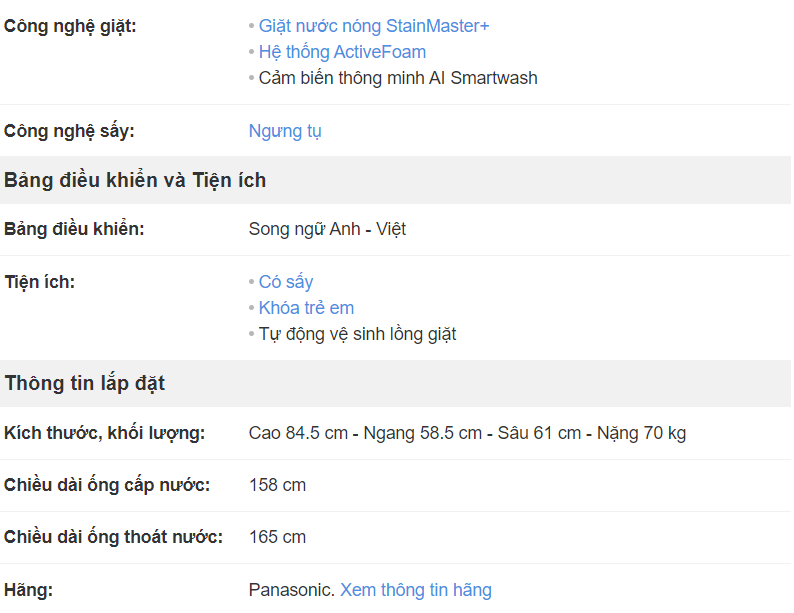
Task: Open the Khóa trẻ em link
Action: (306, 308)
